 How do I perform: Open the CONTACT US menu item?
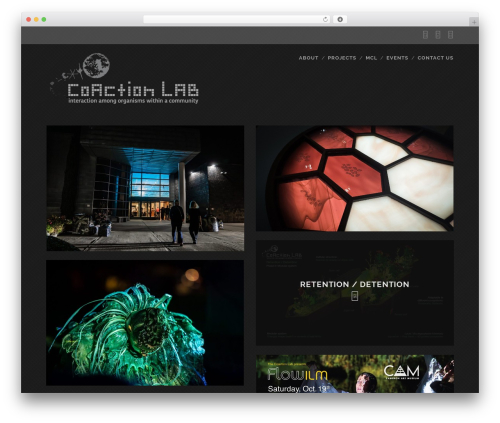click(435, 58)
